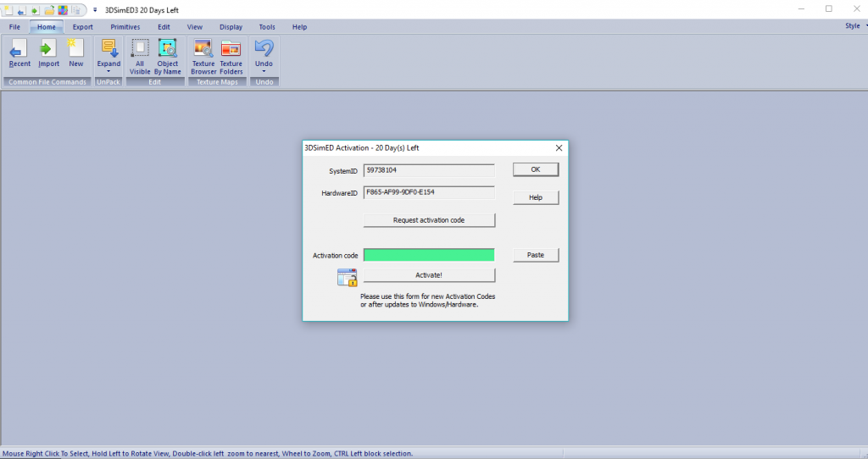The height and width of the screenshot is (459, 868).
Task: Click the green Activation code field
Action: [429, 255]
